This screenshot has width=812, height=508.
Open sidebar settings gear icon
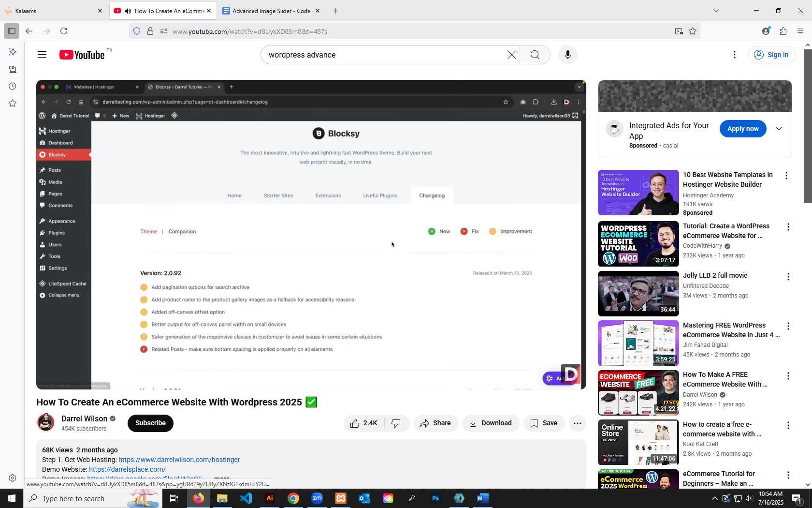(x=13, y=478)
